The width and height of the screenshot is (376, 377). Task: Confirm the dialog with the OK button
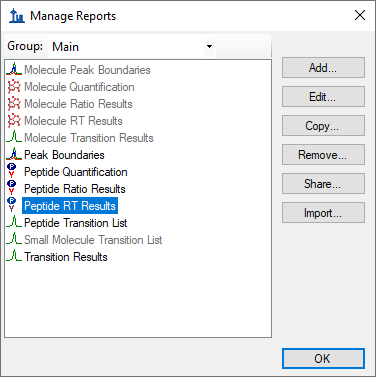(x=323, y=359)
